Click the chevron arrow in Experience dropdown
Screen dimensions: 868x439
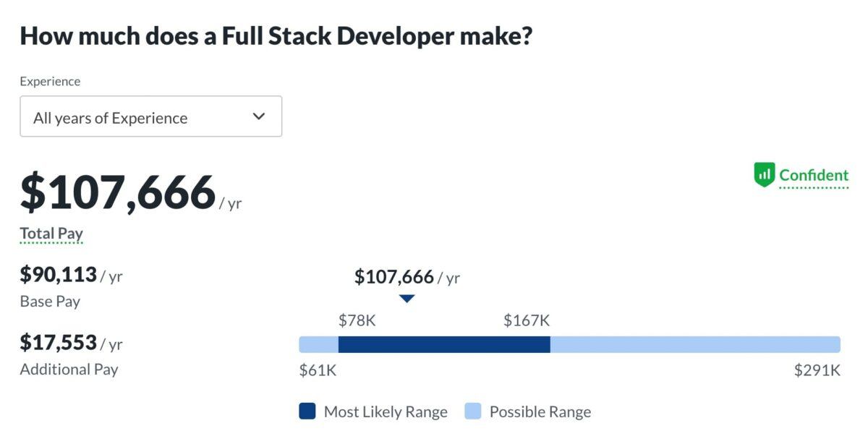(x=259, y=116)
